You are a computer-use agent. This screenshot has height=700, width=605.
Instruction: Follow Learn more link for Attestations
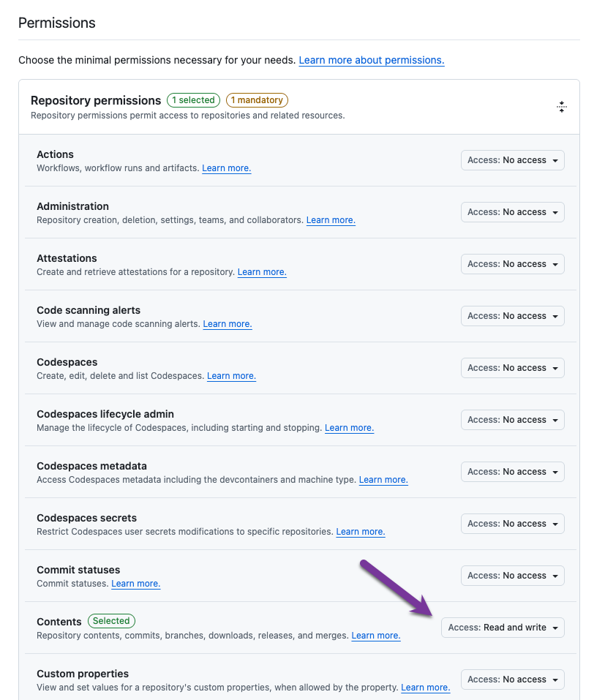[x=262, y=272]
